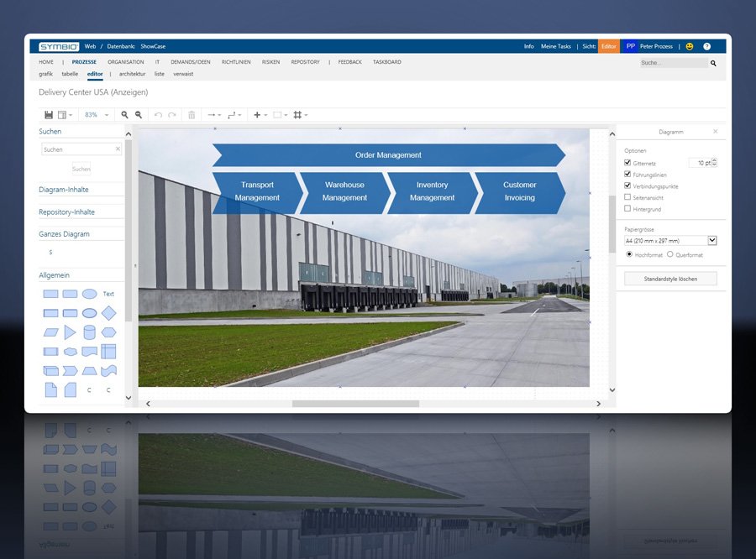The image size is (756, 559).
Task: Select the cloud shape
Action: click(71, 352)
